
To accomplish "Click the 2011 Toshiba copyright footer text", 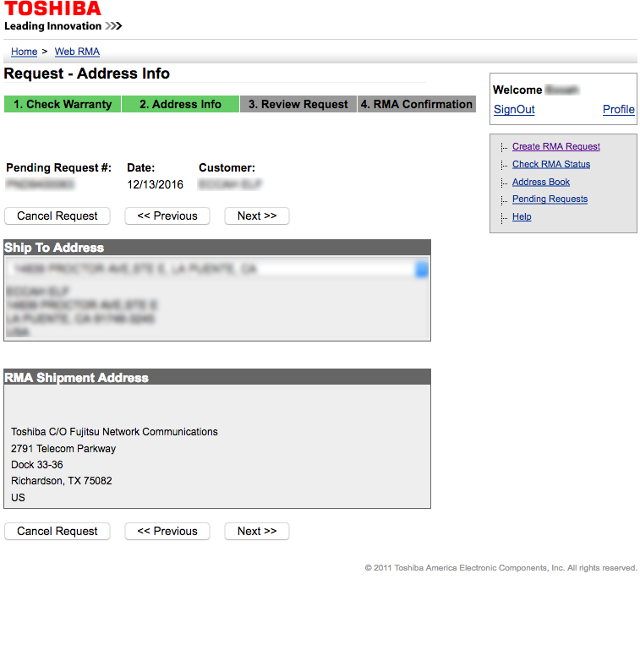I will (501, 568).
